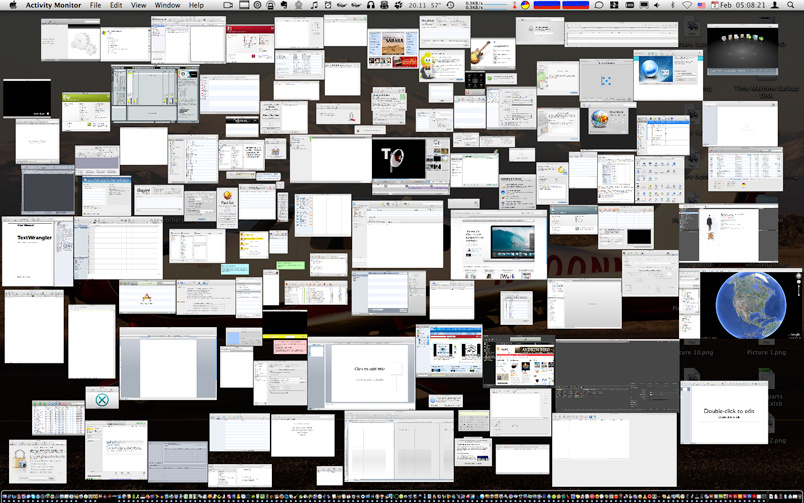
Task: Click the headphones icon in the menu bar
Action: tap(371, 5)
